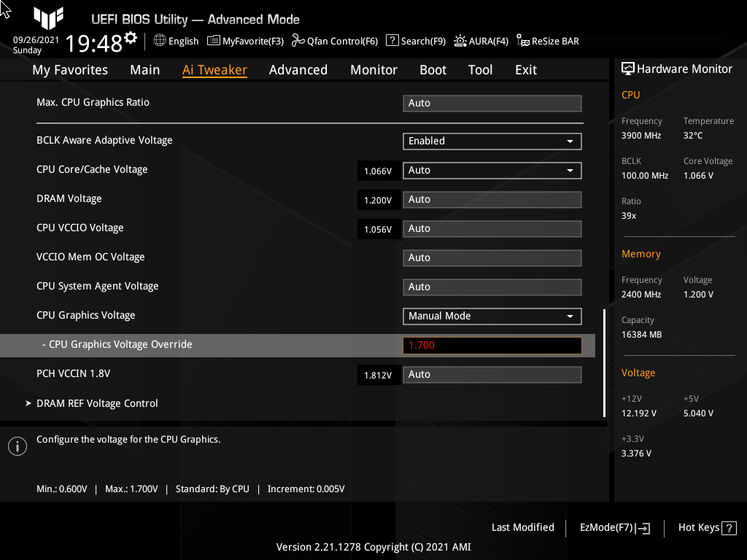The image size is (747, 560).
Task: Switch to the Boot tab
Action: pyautogui.click(x=433, y=69)
